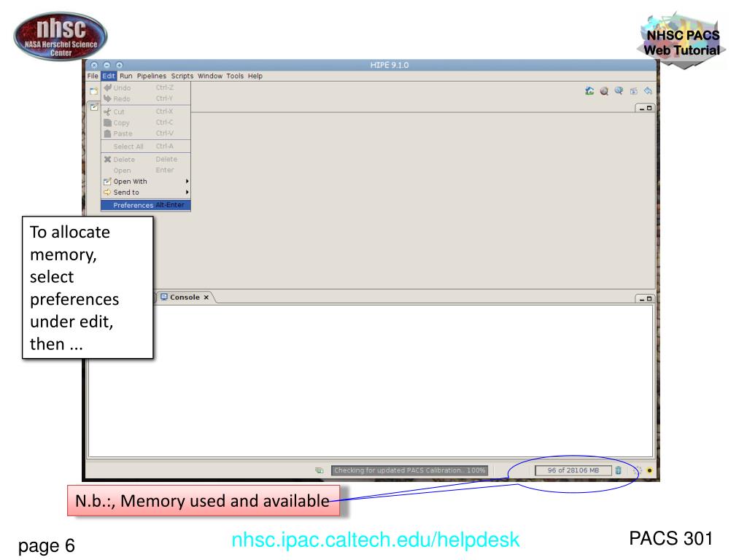Open the Help menu

[255, 76]
